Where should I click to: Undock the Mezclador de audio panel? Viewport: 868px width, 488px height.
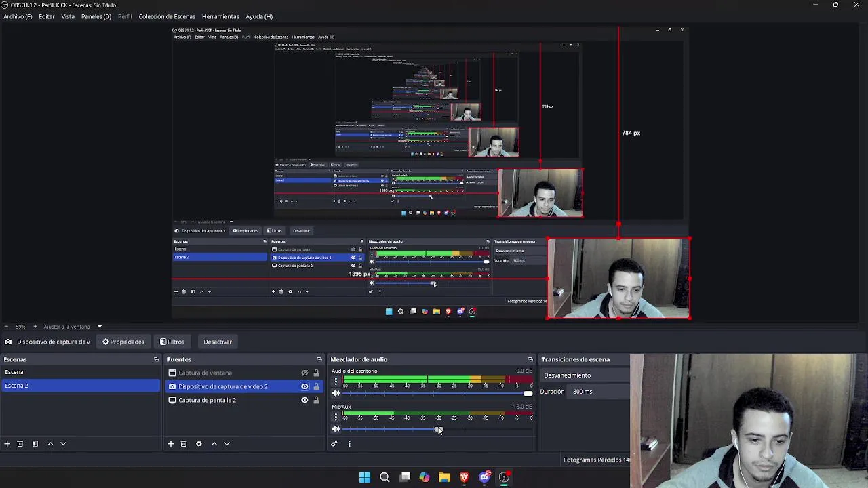pyautogui.click(x=530, y=359)
